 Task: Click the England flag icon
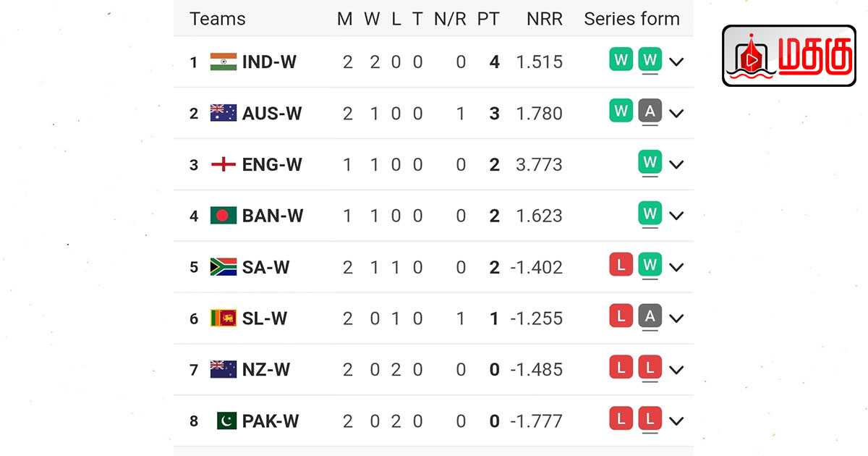[224, 165]
